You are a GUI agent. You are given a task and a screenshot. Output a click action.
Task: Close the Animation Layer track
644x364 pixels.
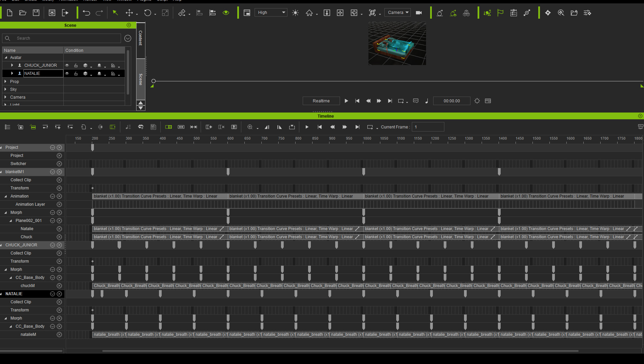(59, 204)
